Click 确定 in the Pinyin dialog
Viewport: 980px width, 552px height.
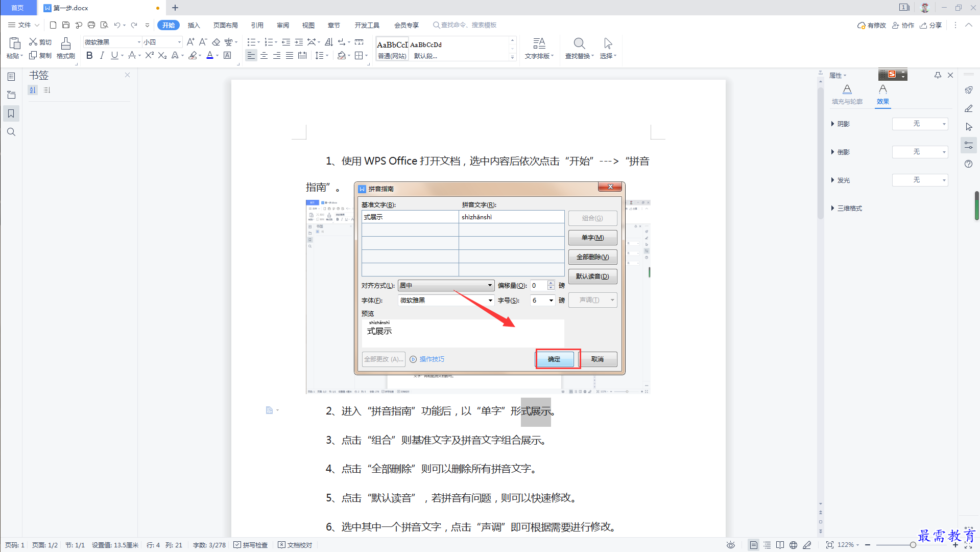click(554, 359)
